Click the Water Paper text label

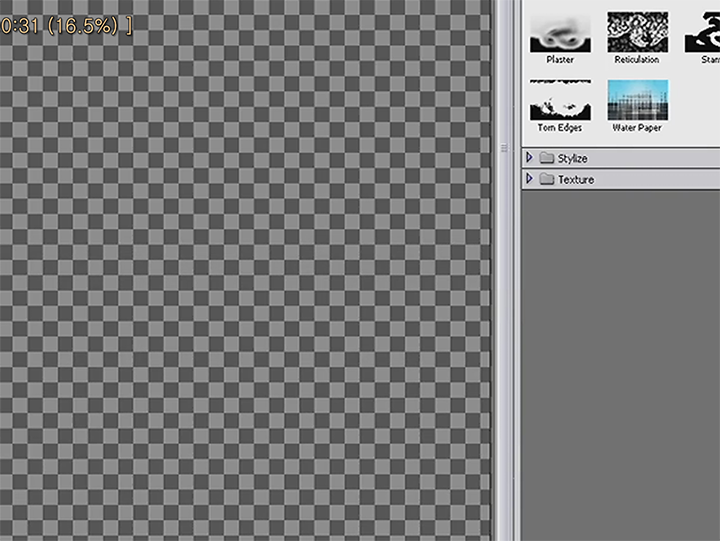pyautogui.click(x=637, y=128)
